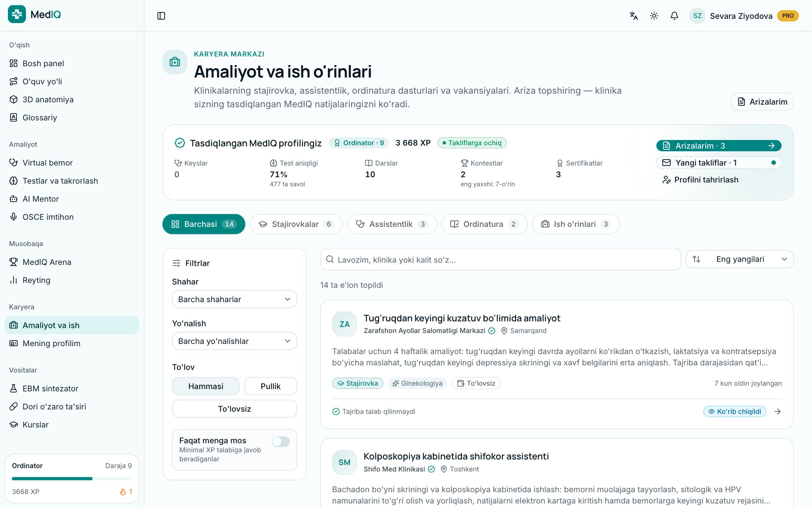Select the Hammasi payment filter
This screenshot has width=812, height=508.
206,386
